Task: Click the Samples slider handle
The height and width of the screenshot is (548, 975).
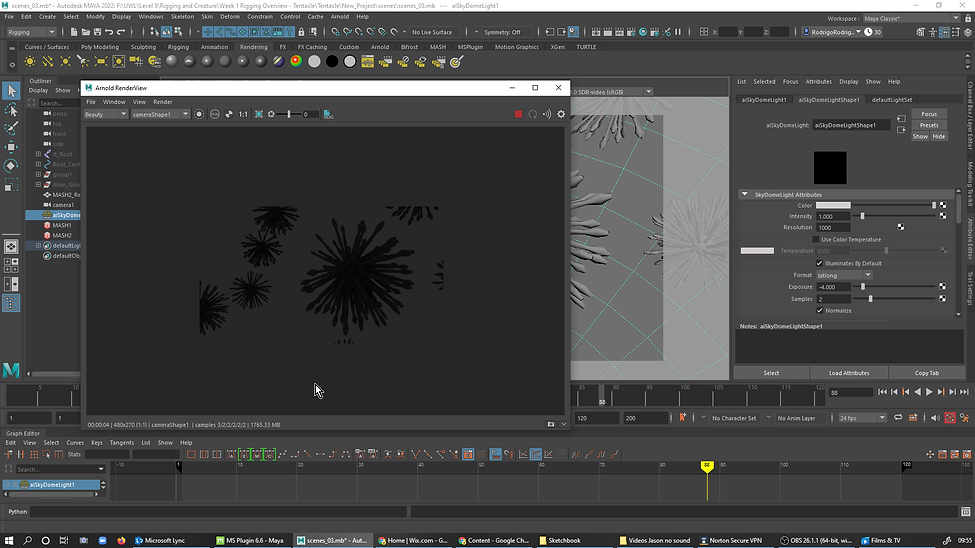Action: coord(871,299)
